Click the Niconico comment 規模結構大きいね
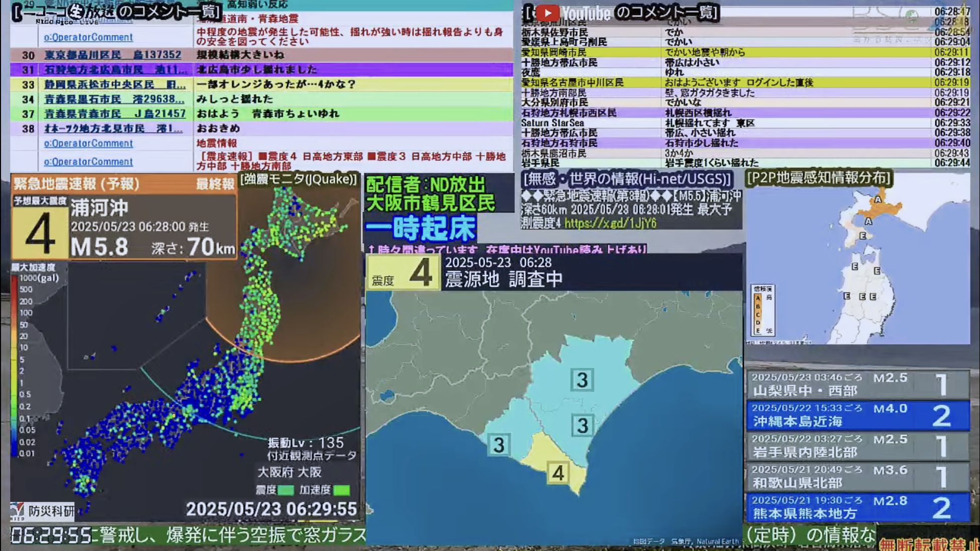980x551 pixels. click(x=241, y=55)
